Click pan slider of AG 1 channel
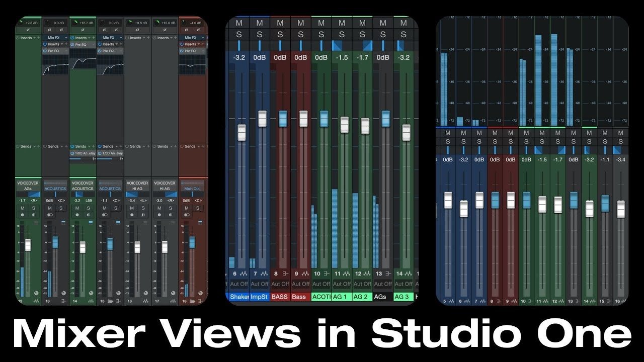Screen dimensions: 644x362 (x=342, y=45)
